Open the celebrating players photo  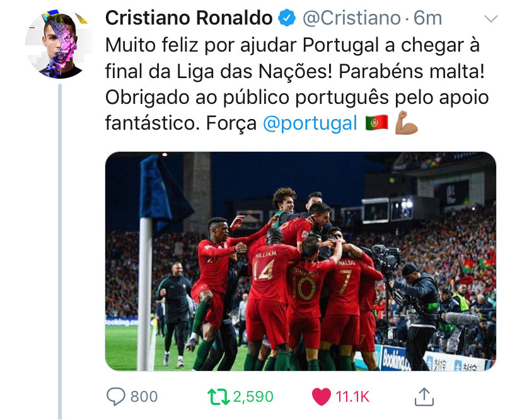pos(301,261)
